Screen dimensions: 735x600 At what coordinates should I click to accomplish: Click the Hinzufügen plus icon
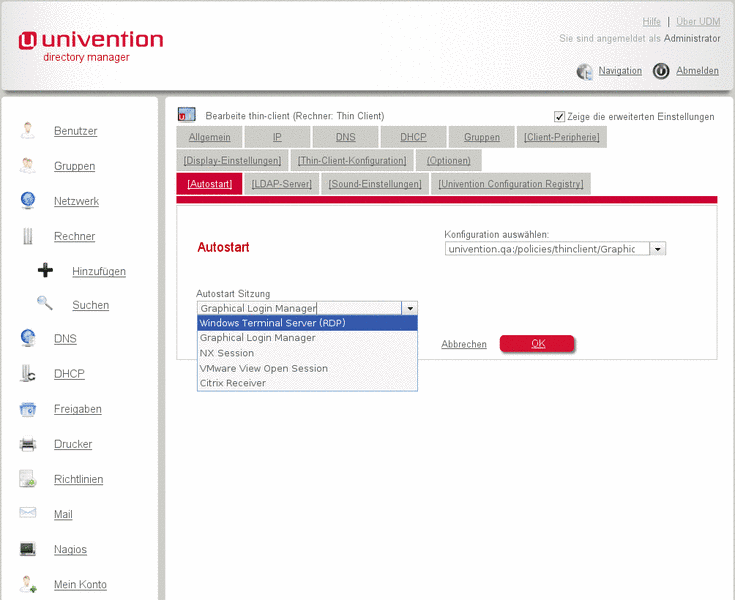tap(45, 270)
